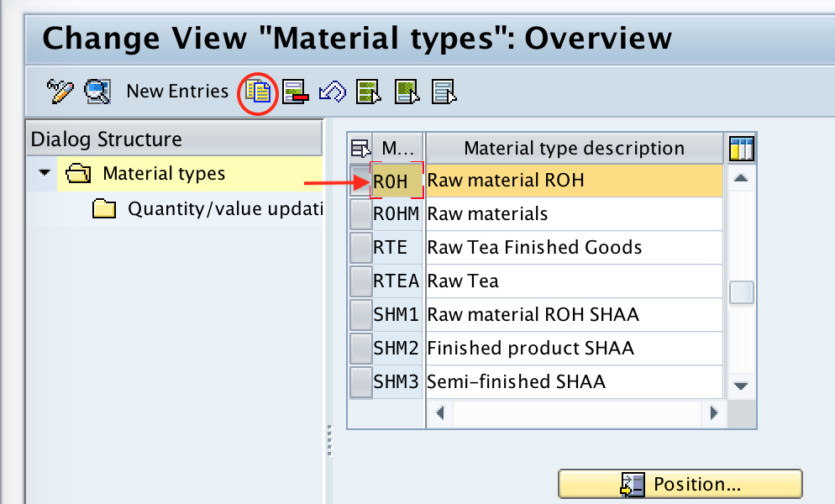Select the RTE row selector
This screenshot has width=835, height=504.
coord(361,248)
